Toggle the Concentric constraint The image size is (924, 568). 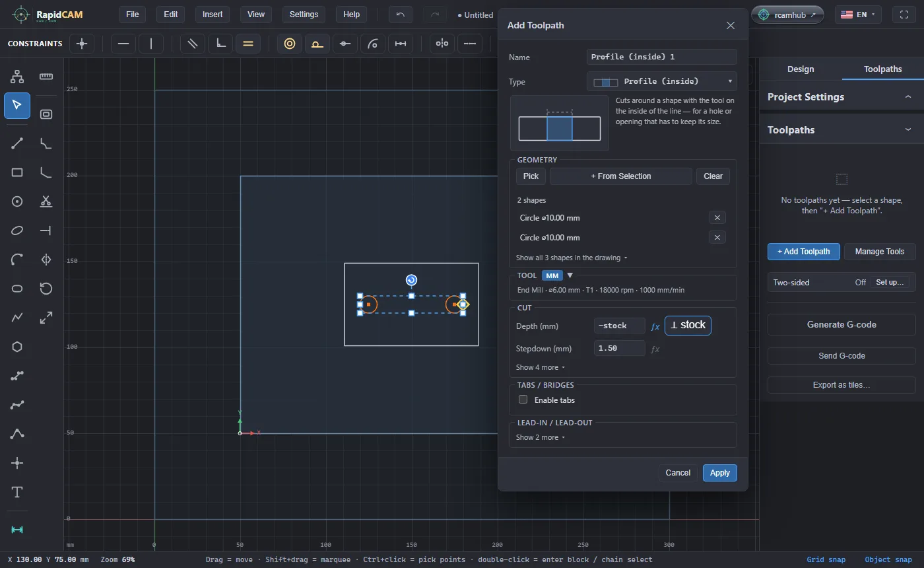[290, 44]
